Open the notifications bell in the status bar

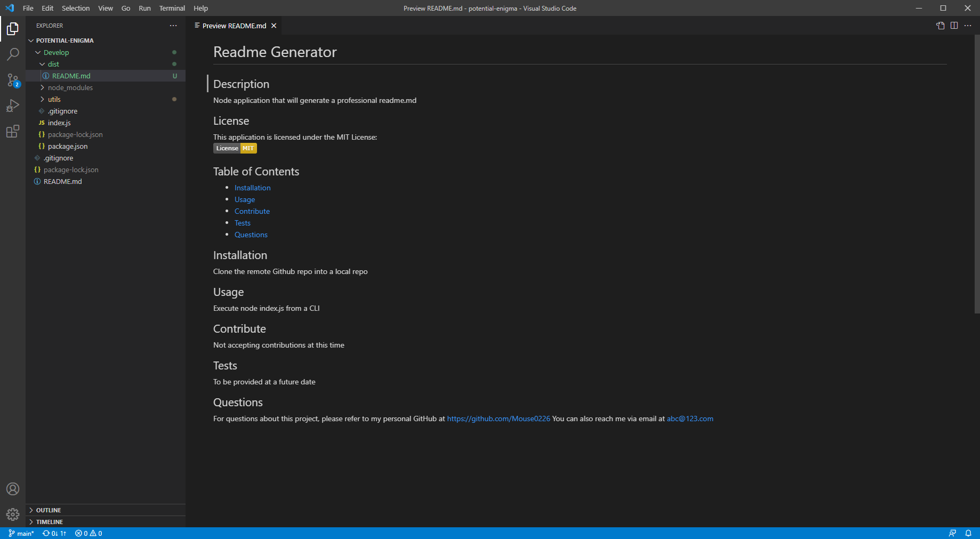pos(969,533)
